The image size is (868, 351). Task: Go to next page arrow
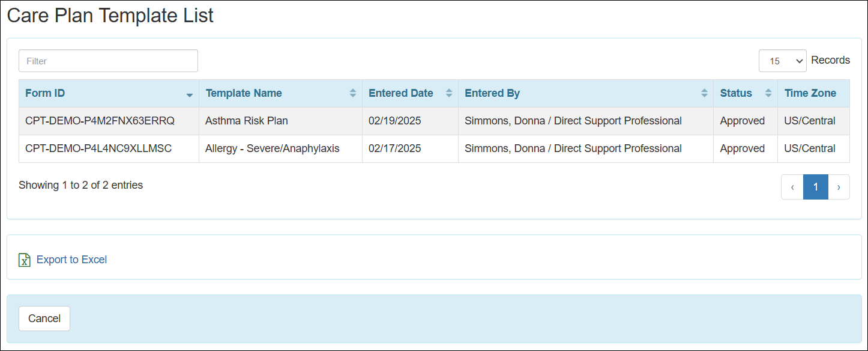[x=839, y=187]
